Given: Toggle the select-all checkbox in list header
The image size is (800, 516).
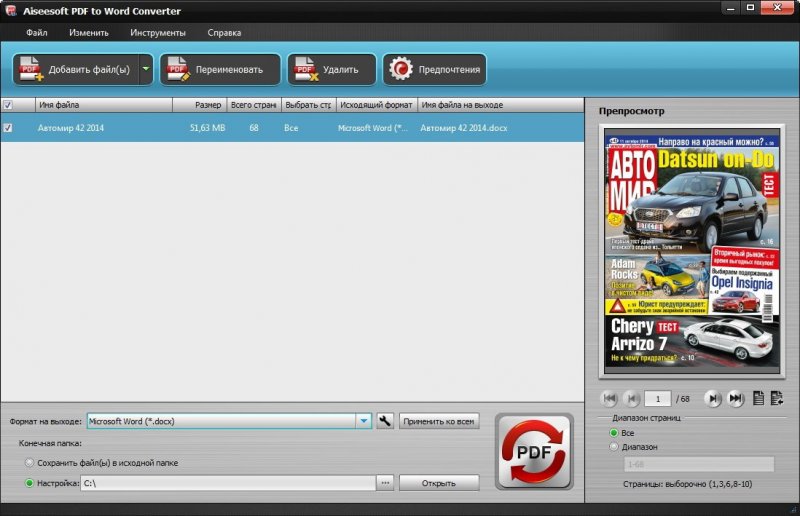Looking at the screenshot, I should click(8, 105).
